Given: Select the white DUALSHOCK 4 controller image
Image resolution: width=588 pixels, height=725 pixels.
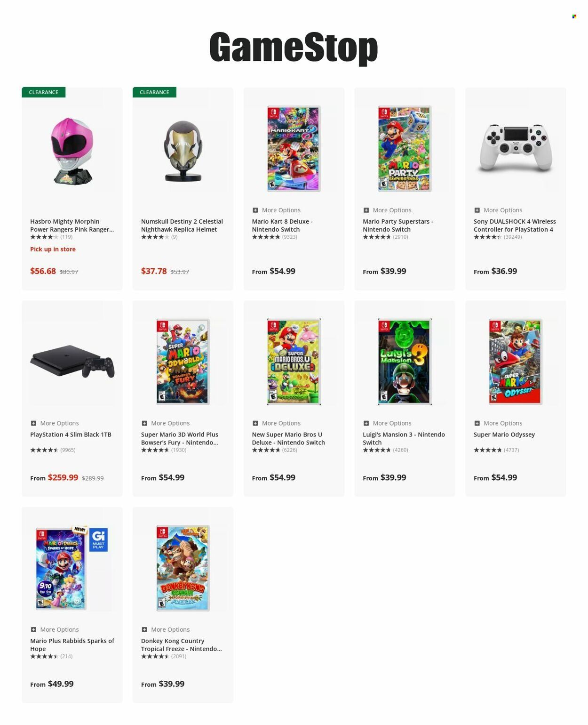Looking at the screenshot, I should pos(516,149).
